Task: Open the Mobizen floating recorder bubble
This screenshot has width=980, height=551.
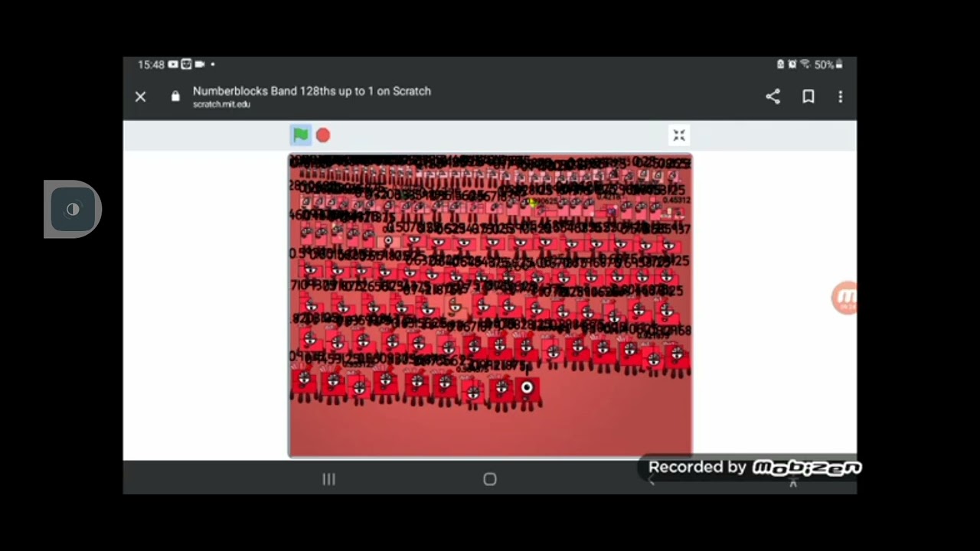Action: (844, 298)
